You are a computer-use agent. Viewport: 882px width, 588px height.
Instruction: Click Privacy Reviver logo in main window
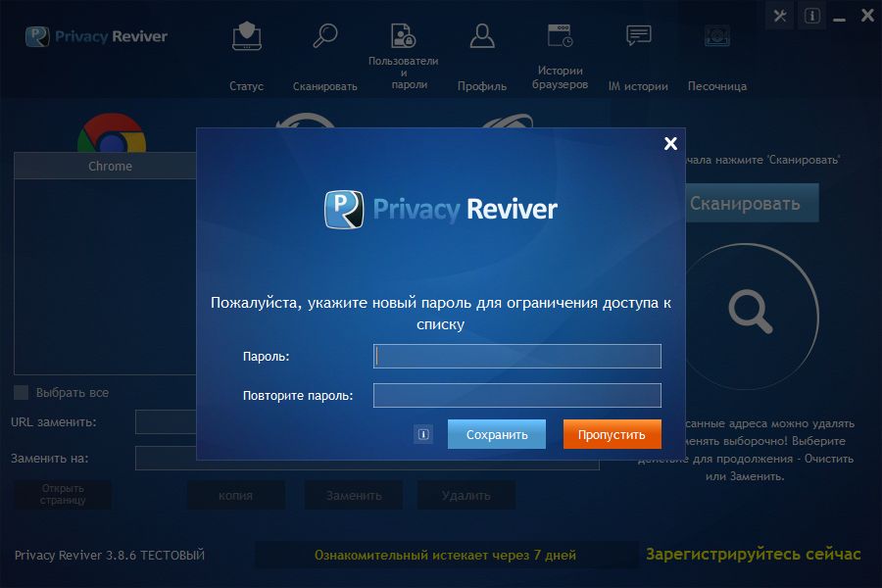(x=96, y=36)
